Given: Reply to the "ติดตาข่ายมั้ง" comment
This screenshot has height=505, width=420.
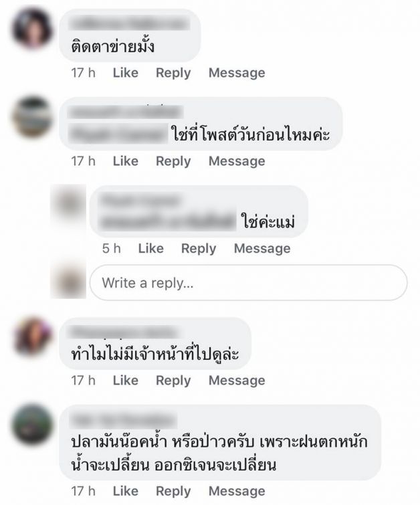Looking at the screenshot, I should 173,73.
